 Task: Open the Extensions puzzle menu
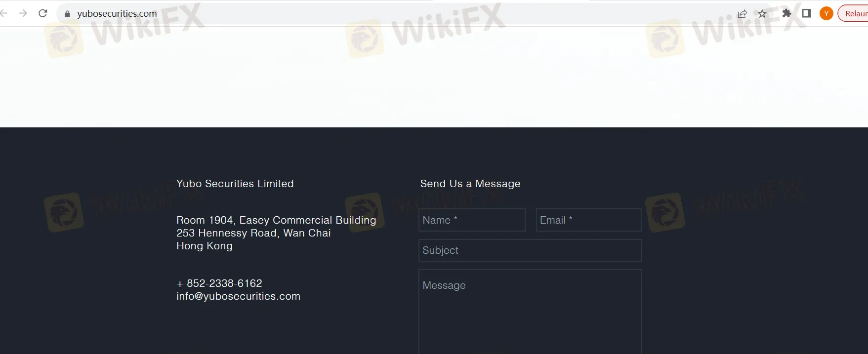(x=786, y=13)
